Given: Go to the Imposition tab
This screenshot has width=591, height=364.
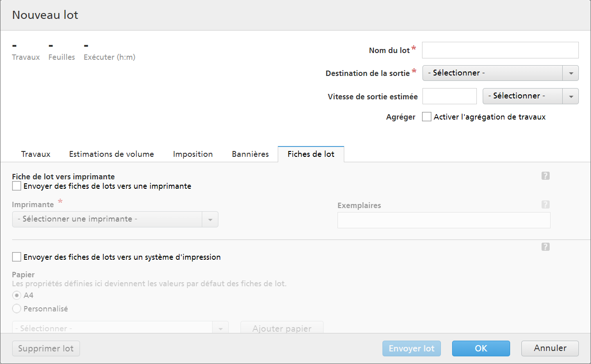Looking at the screenshot, I should pyautogui.click(x=193, y=154).
